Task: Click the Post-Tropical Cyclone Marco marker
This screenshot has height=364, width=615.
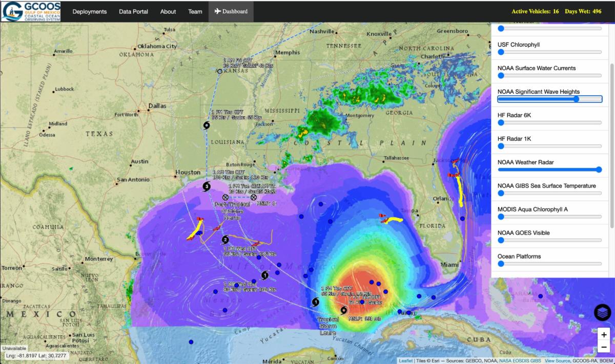Action: tap(225, 197)
